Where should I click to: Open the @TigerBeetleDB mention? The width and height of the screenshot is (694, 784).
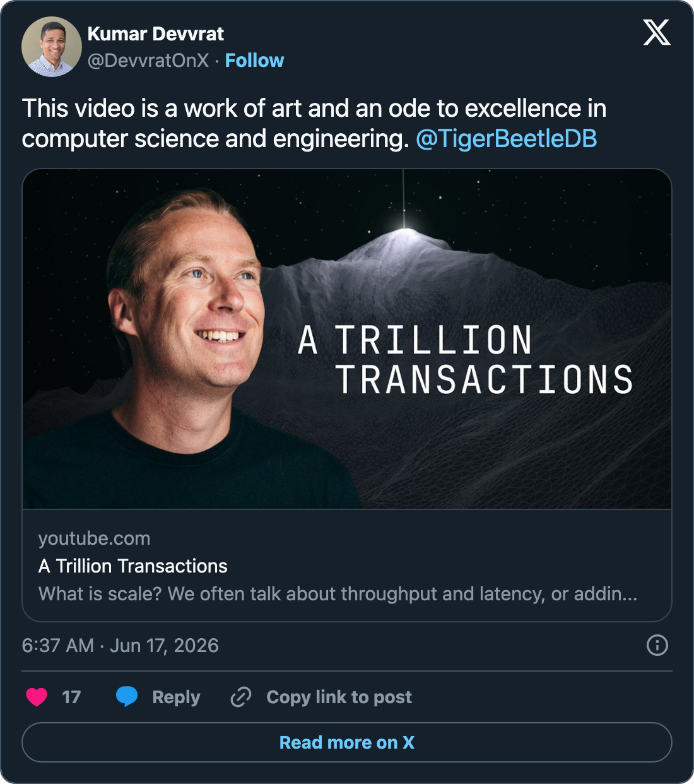click(x=507, y=139)
